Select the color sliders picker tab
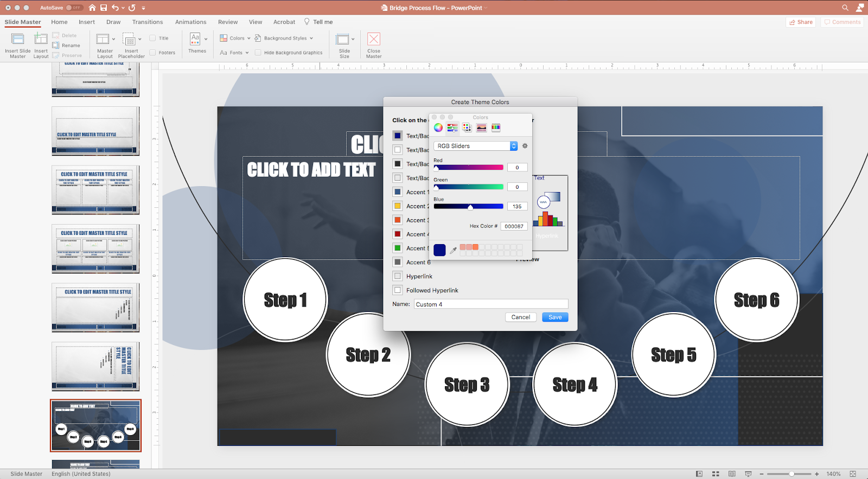The image size is (868, 479). [x=452, y=127]
